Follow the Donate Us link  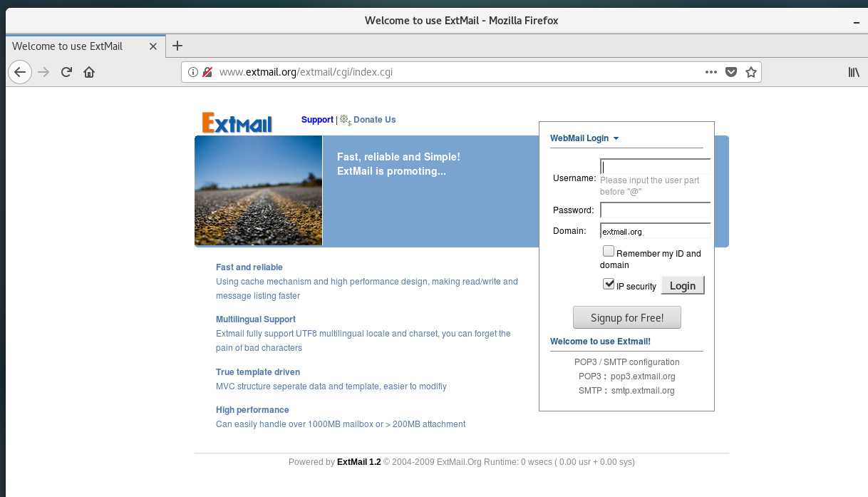tap(374, 120)
